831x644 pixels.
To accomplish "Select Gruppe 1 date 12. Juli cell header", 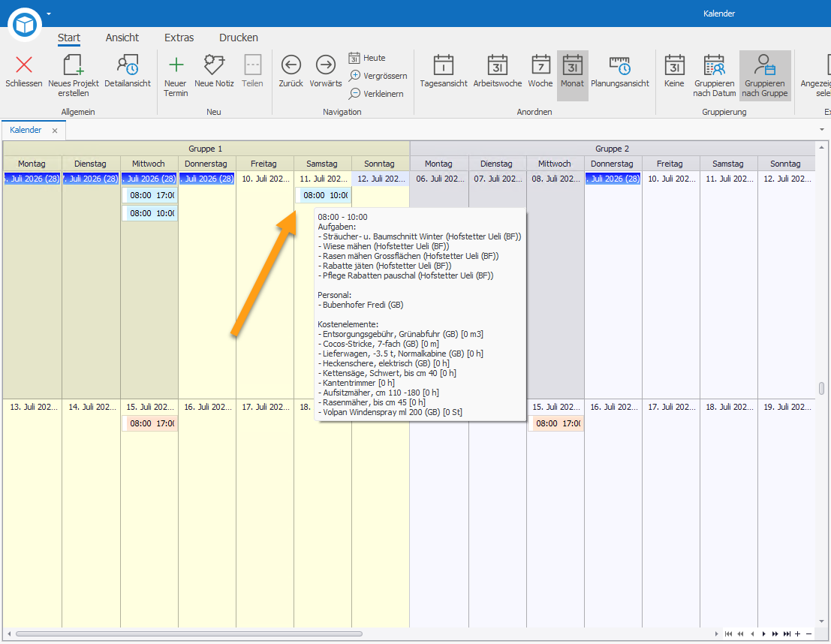I will (x=381, y=179).
